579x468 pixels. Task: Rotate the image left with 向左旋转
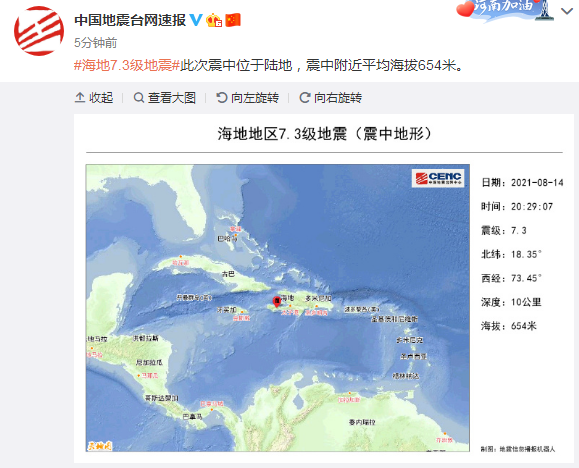[x=248, y=98]
